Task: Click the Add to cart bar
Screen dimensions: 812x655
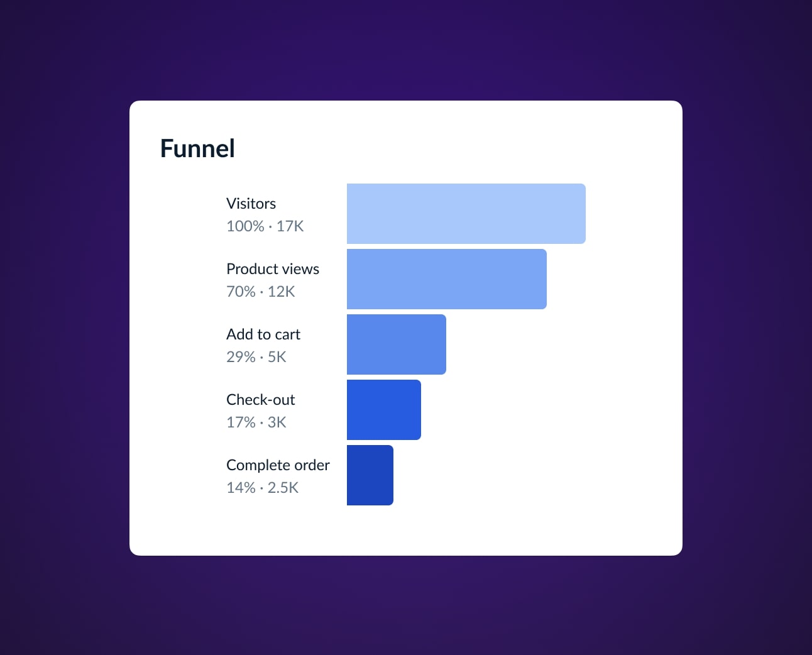Action: 396,344
